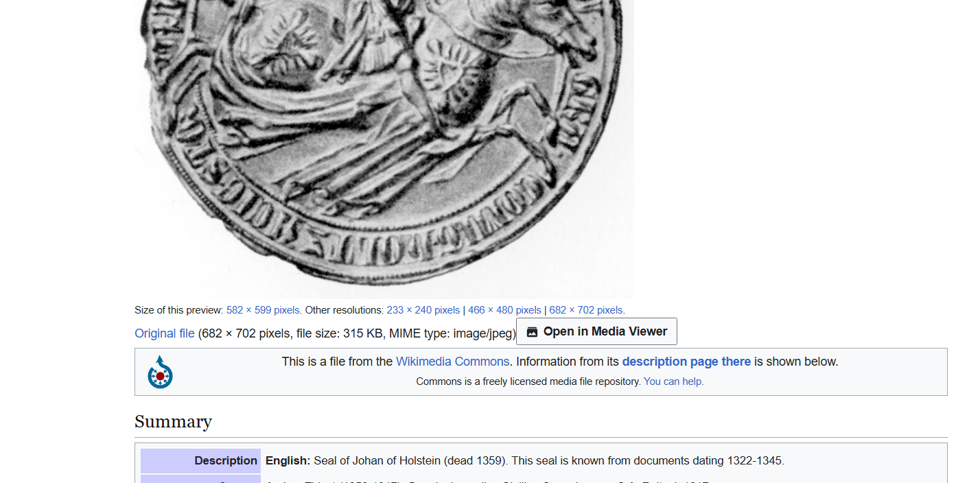Open the description page there link
The width and height of the screenshot is (980, 483).
[686, 362]
